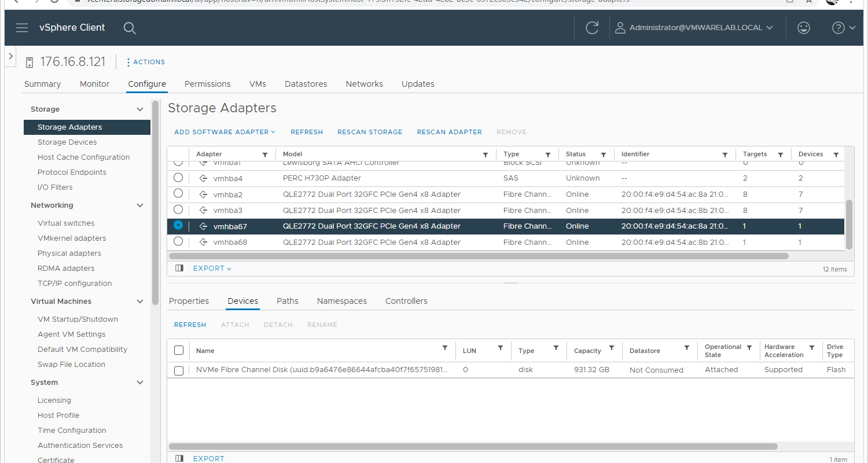
Task: Click Export in the devices table footer
Action: (208, 459)
